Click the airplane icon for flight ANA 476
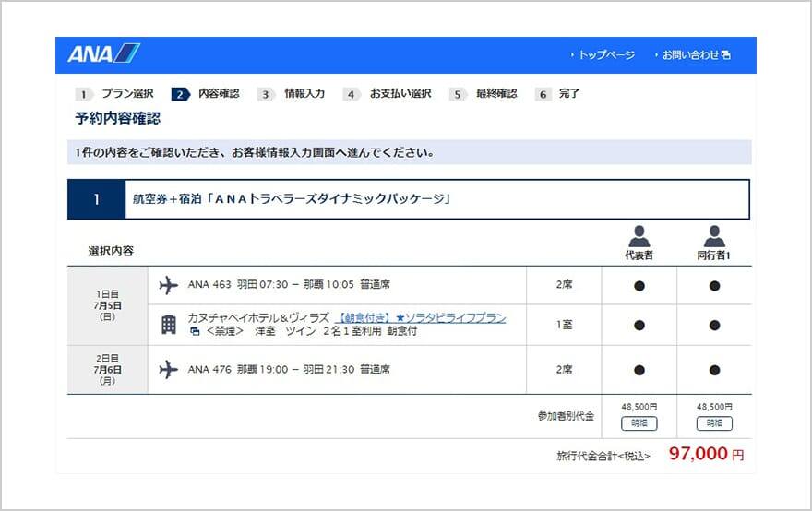This screenshot has height=511, width=812. [168, 370]
